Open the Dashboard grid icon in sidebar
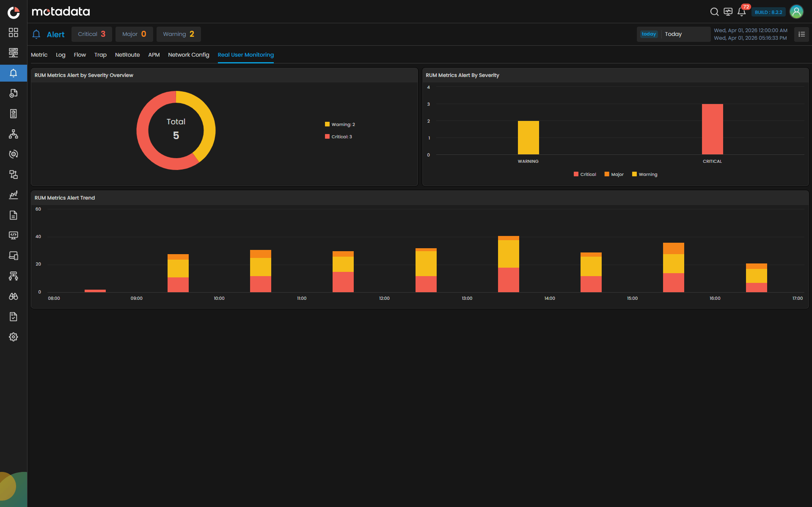The width and height of the screenshot is (812, 507). (x=14, y=32)
